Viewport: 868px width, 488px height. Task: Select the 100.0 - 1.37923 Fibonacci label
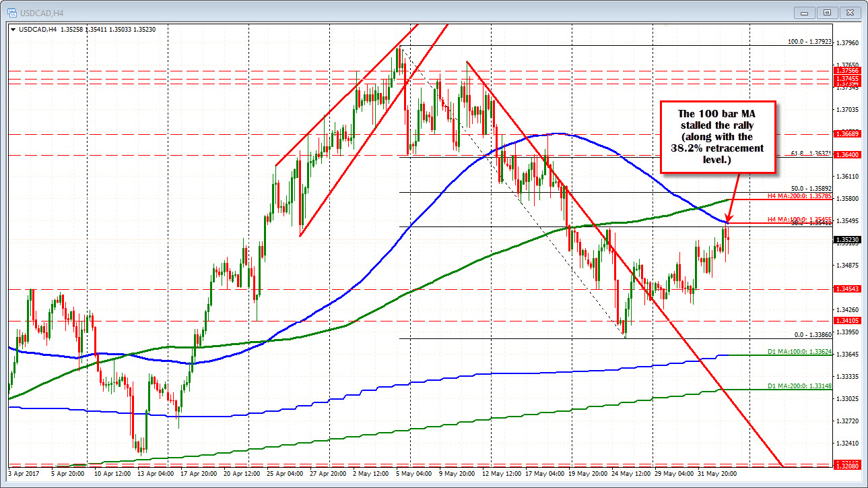point(809,42)
